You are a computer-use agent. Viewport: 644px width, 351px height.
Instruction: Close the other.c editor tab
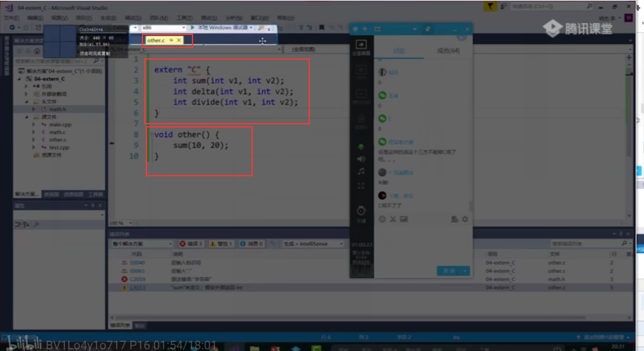(x=179, y=40)
